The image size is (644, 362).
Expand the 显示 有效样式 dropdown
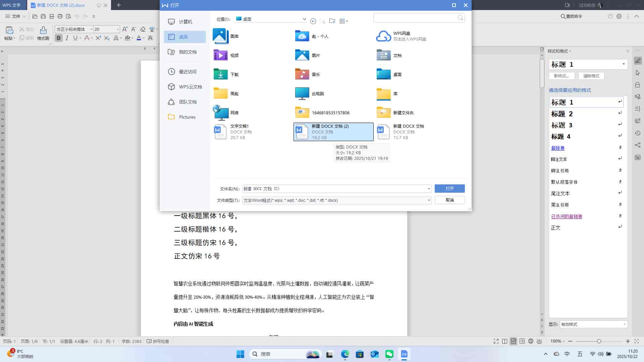[x=624, y=324]
